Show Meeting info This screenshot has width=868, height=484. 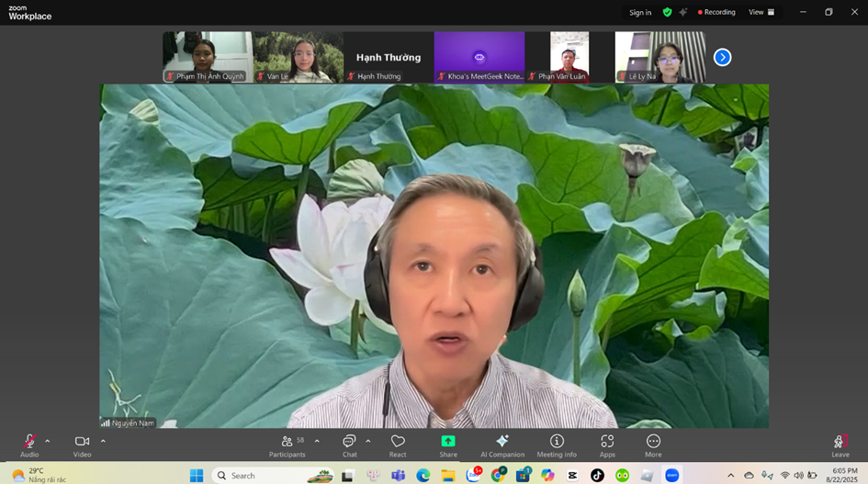pos(557,443)
